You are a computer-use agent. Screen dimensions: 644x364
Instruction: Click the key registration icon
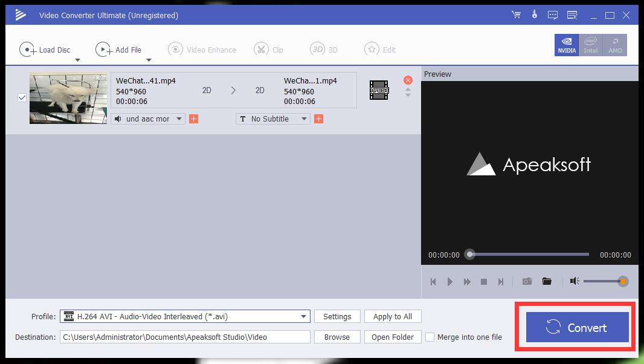[x=534, y=15]
